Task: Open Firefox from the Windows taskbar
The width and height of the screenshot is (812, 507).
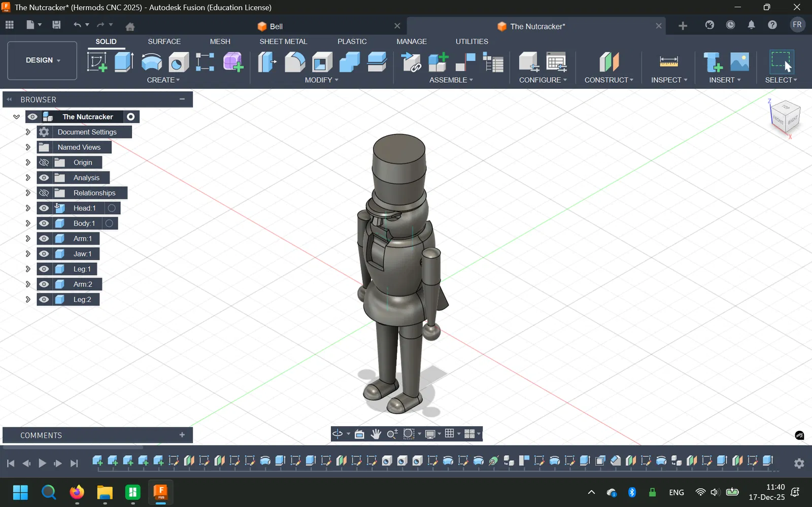Action: [x=77, y=492]
